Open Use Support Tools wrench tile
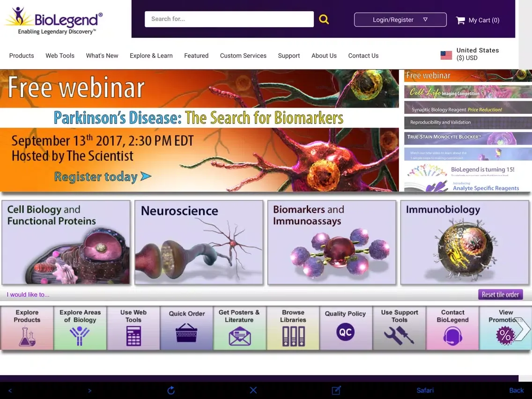The height and width of the screenshot is (399, 532). coord(399,328)
